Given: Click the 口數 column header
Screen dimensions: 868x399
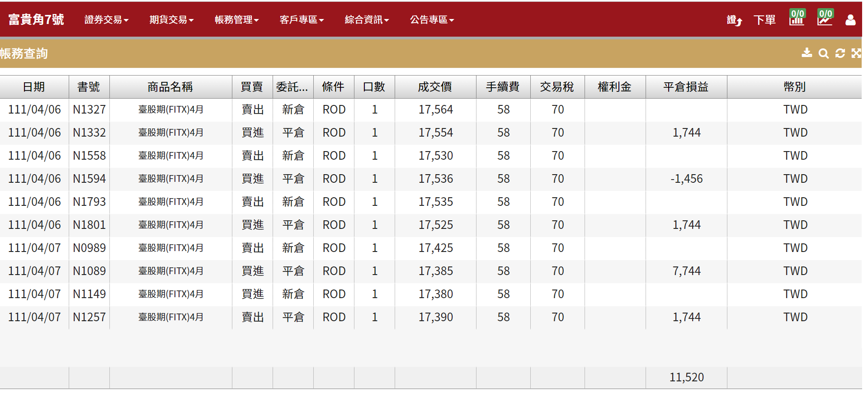Looking at the screenshot, I should 374,87.
